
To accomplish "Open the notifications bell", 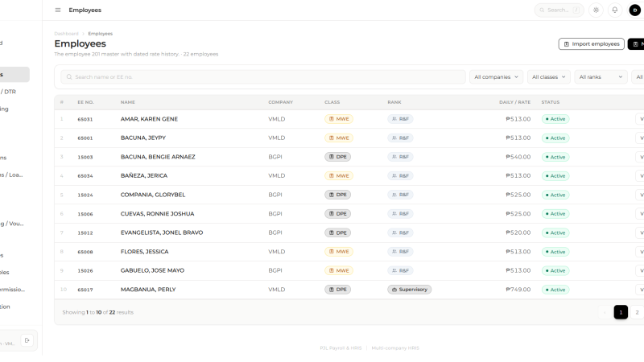I will click(615, 10).
